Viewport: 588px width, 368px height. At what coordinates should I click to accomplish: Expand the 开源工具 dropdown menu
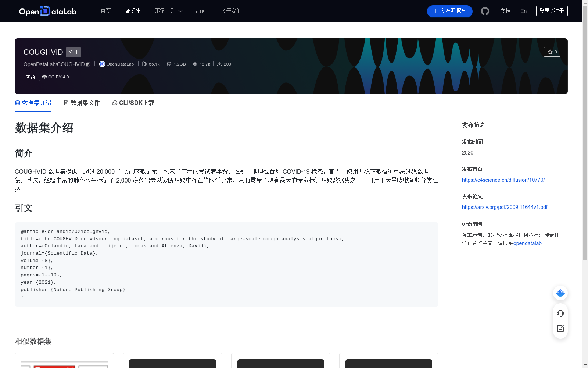pyautogui.click(x=168, y=11)
